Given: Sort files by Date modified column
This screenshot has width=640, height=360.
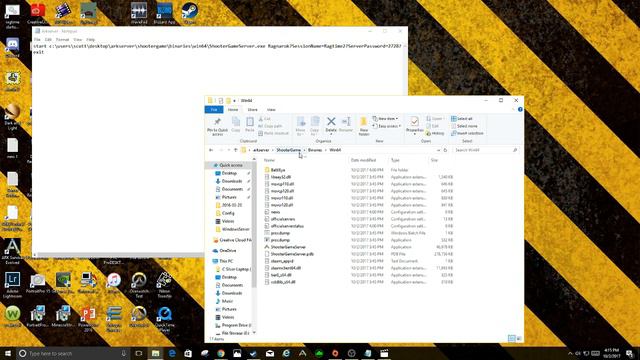Looking at the screenshot, I should point(363,160).
